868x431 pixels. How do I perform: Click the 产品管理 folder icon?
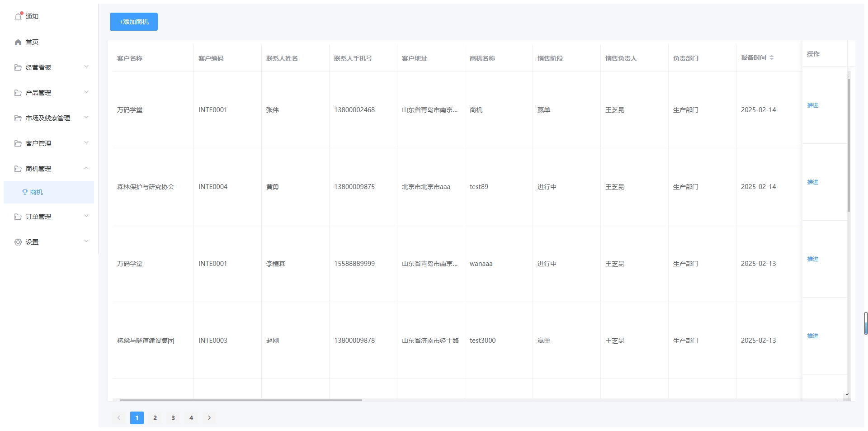click(x=18, y=93)
